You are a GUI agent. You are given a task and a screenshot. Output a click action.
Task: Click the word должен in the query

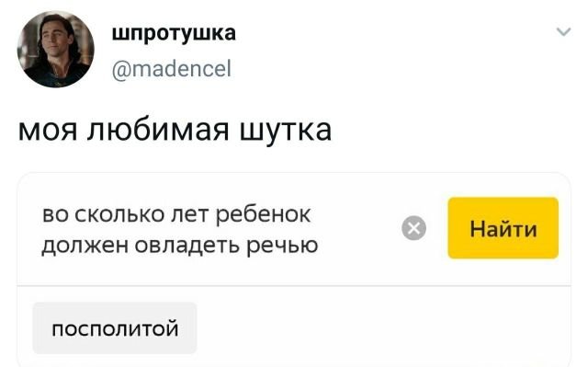point(85,247)
